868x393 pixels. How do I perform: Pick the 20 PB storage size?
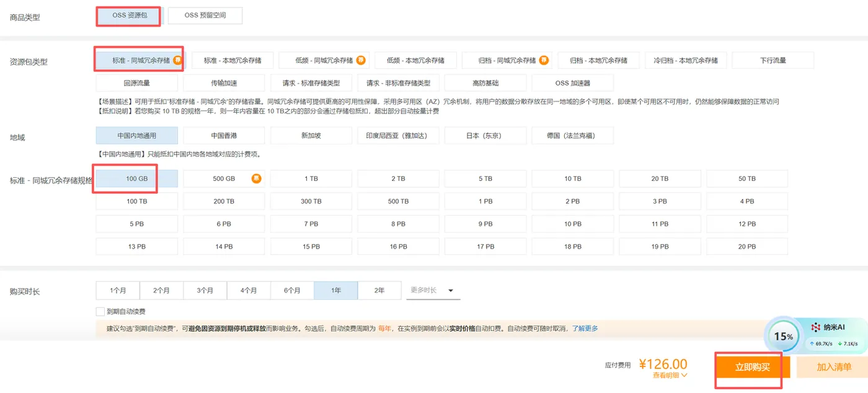pyautogui.click(x=747, y=246)
